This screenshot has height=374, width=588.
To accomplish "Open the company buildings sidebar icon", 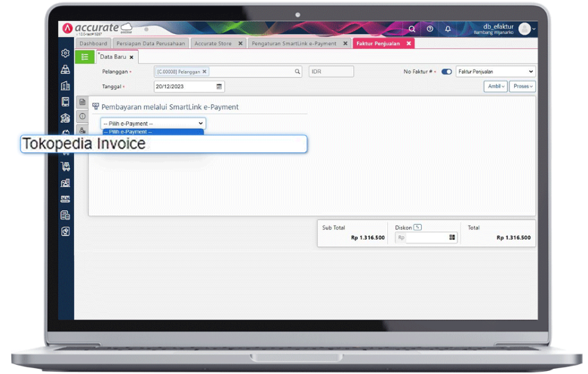I will [x=65, y=86].
